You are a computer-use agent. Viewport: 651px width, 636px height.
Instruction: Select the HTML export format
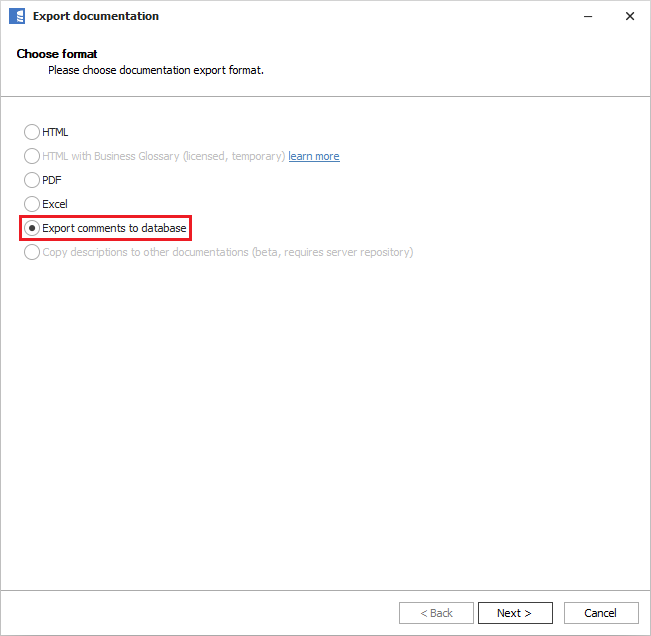click(32, 132)
